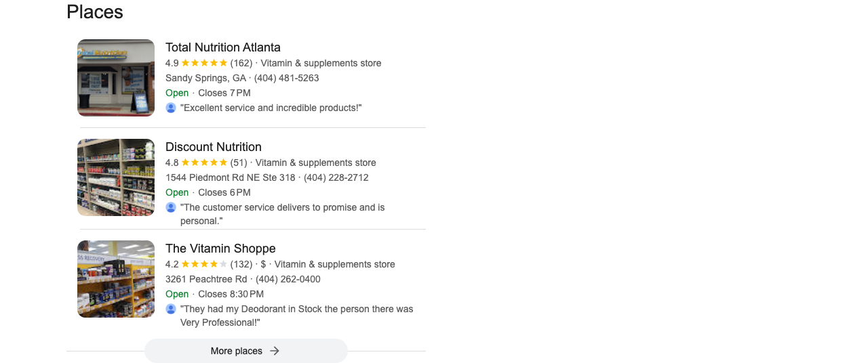
Task: Click reviewer avatar icon under Discount Nutrition
Action: (x=171, y=207)
